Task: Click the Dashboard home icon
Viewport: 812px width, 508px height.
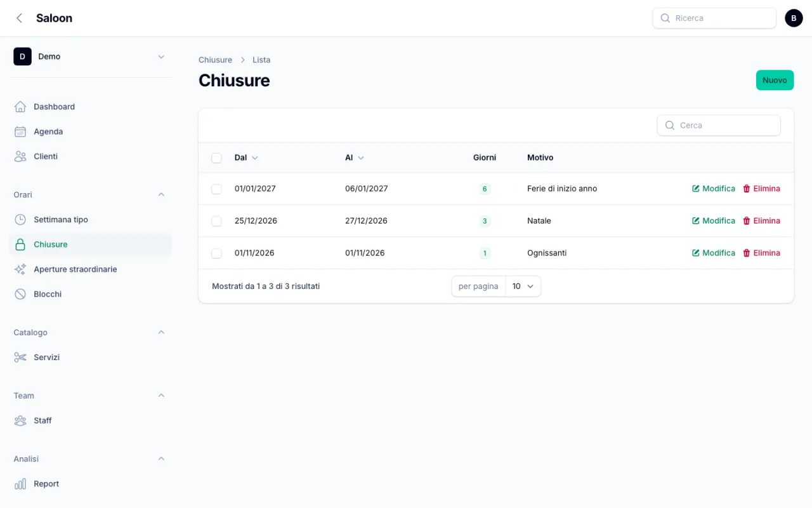Action: click(20, 107)
